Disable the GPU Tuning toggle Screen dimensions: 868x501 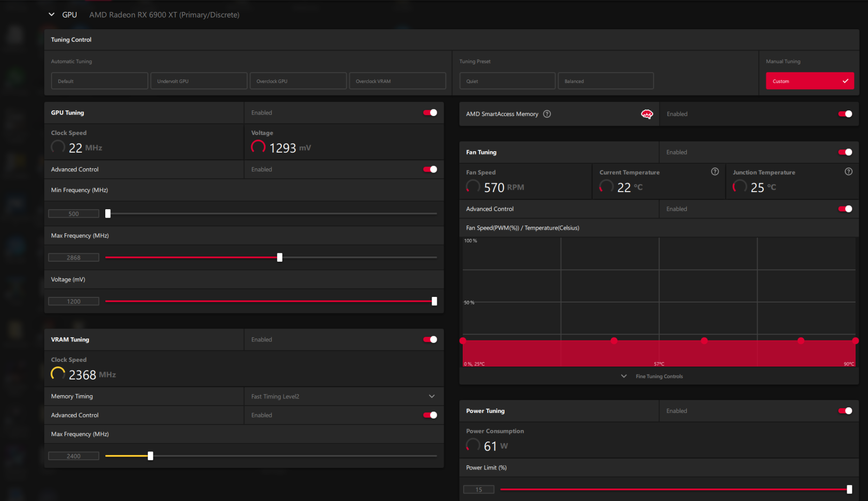pos(430,113)
